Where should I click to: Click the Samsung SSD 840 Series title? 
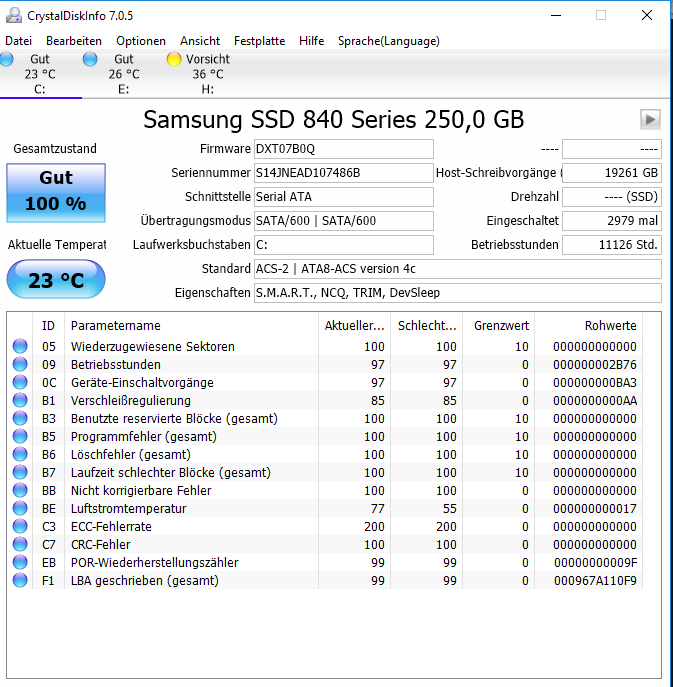(333, 120)
